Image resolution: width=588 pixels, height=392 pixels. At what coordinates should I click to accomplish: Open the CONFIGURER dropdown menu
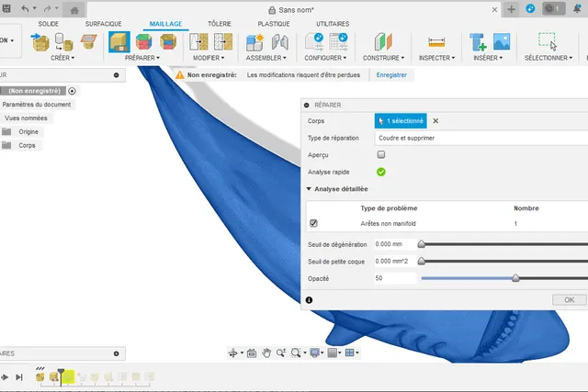point(325,58)
